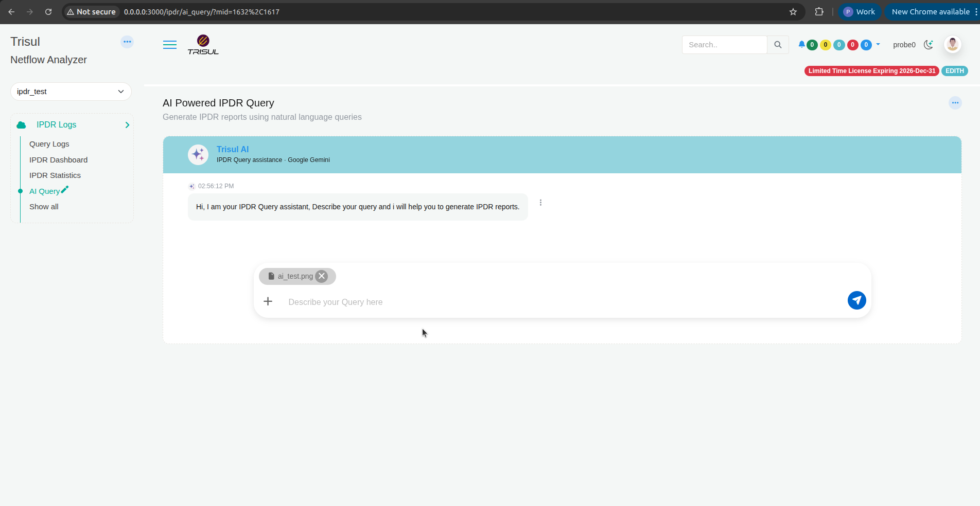Remove the ai_test.png attachment
Screen dimensions: 980x506
[x=322, y=276]
